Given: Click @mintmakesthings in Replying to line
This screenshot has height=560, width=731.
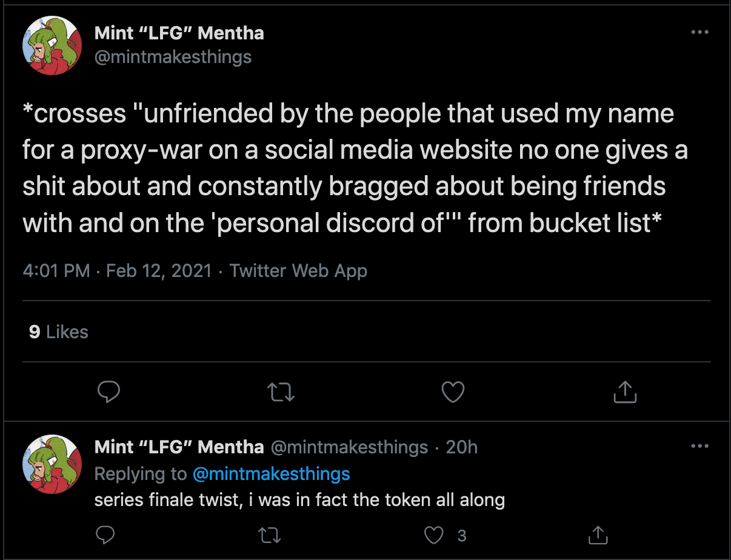Looking at the screenshot, I should point(271,474).
